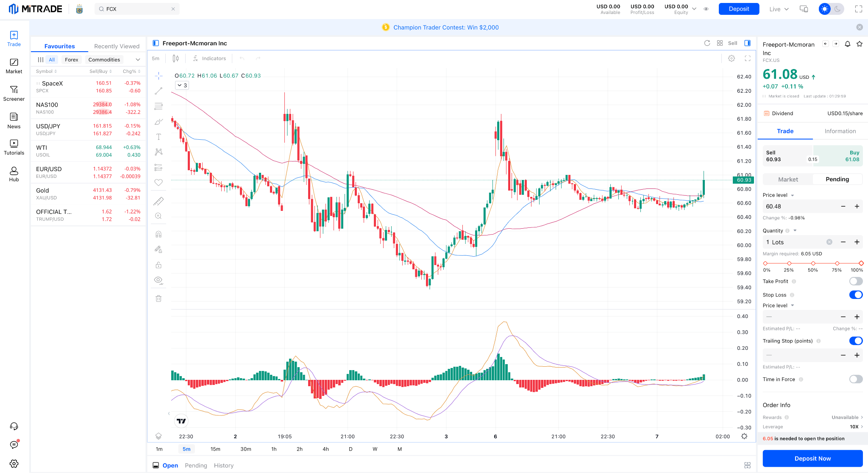Open the 5m interval dropdown in toolbar
Image resolution: width=868 pixels, height=473 pixels.
tap(156, 58)
